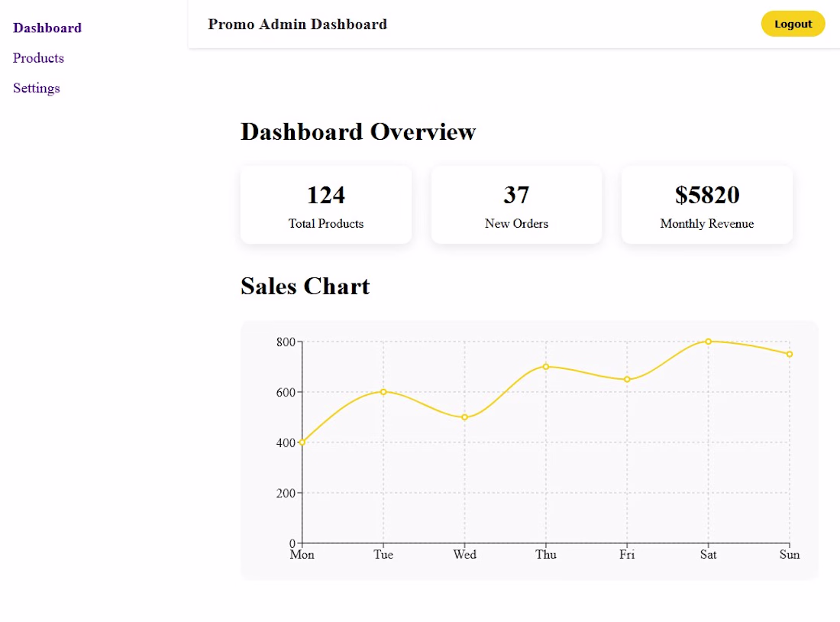Click the Mon data point on chart
Viewport: 840px width, 622px height.
[302, 442]
